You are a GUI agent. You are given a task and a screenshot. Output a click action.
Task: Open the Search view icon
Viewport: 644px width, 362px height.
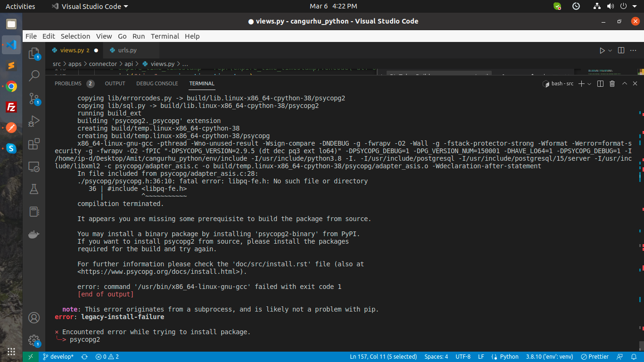34,75
